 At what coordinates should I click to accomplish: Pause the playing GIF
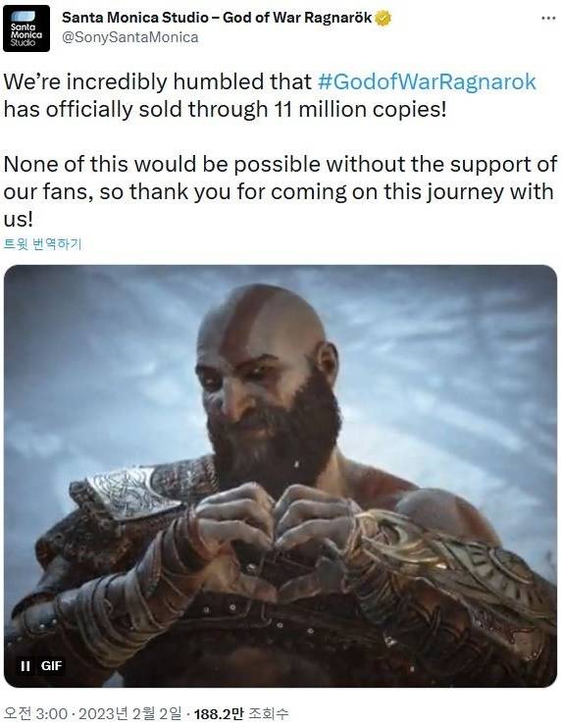26,666
